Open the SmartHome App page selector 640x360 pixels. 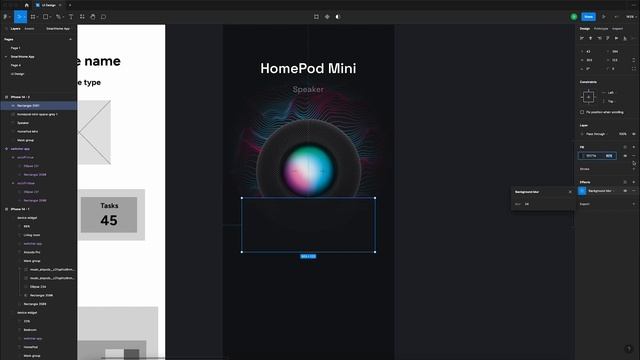tap(58, 29)
